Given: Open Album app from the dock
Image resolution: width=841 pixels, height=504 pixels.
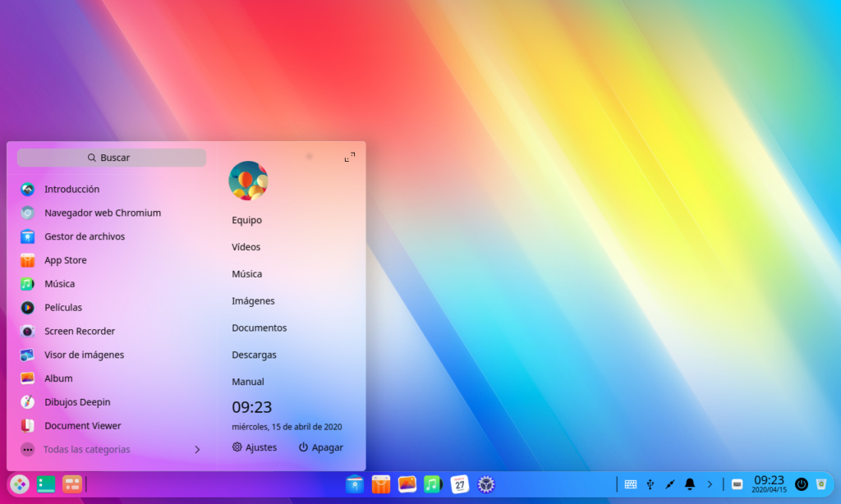Looking at the screenshot, I should (407, 484).
